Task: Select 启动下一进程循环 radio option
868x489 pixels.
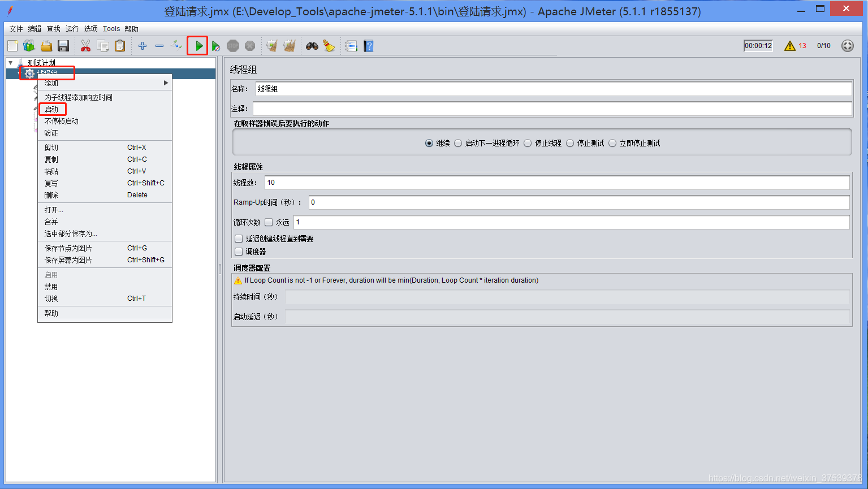Action: pos(458,143)
